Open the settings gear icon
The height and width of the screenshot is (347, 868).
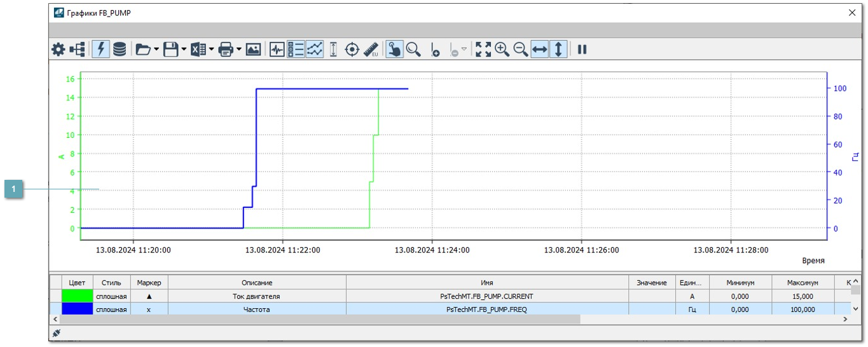click(x=59, y=50)
